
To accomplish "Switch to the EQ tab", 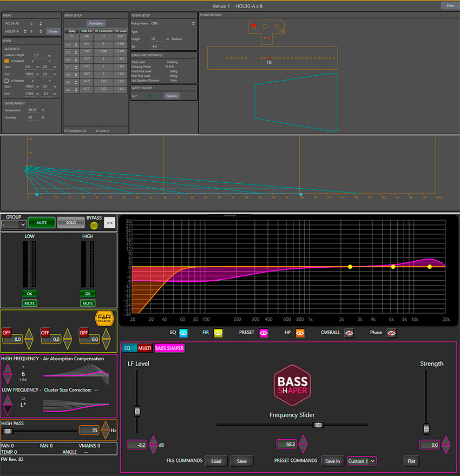I will (x=129, y=348).
